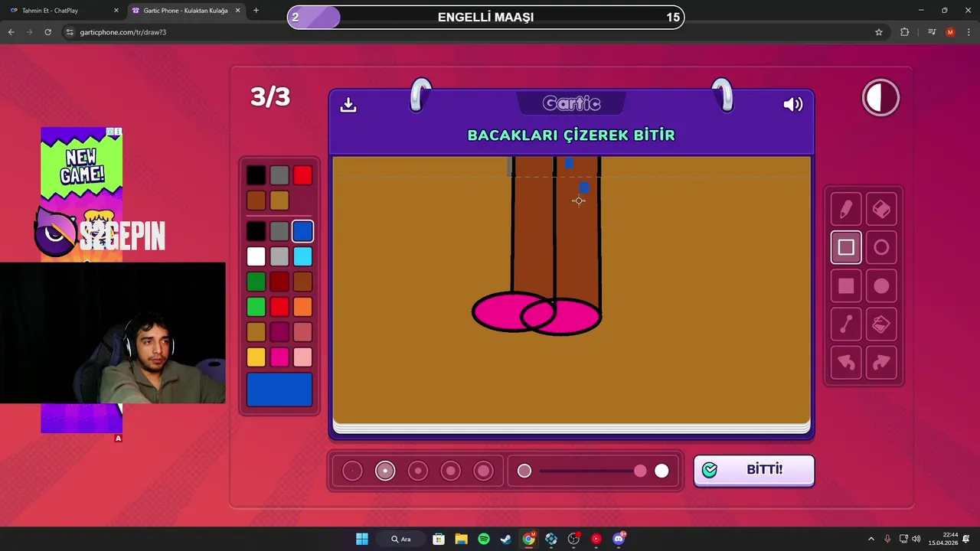The height and width of the screenshot is (551, 980).
Task: Select the filled ellipse tool
Action: pyautogui.click(x=881, y=285)
